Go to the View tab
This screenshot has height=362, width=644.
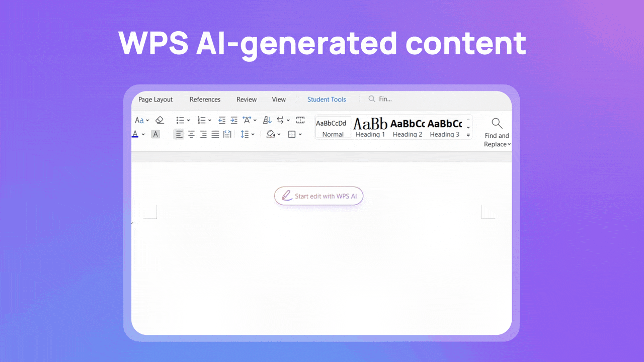279,100
